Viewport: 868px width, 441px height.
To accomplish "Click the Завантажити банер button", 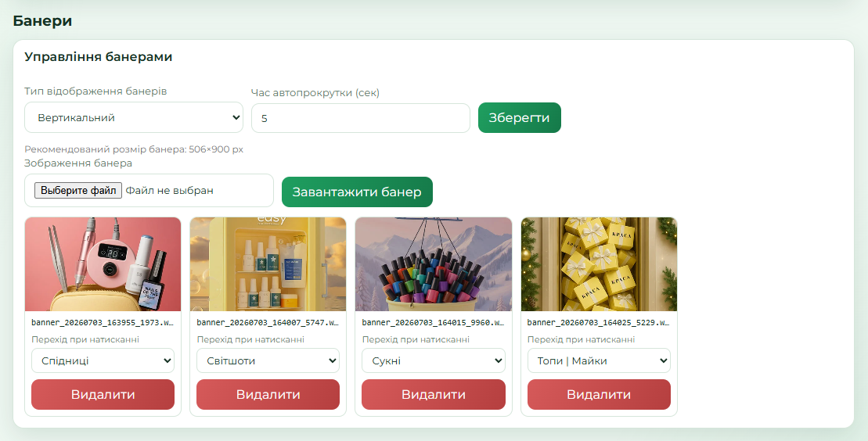I will click(x=357, y=192).
